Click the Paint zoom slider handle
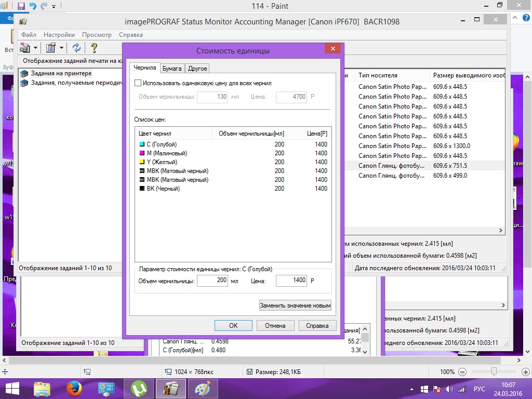The width and height of the screenshot is (532, 399). 494,371
